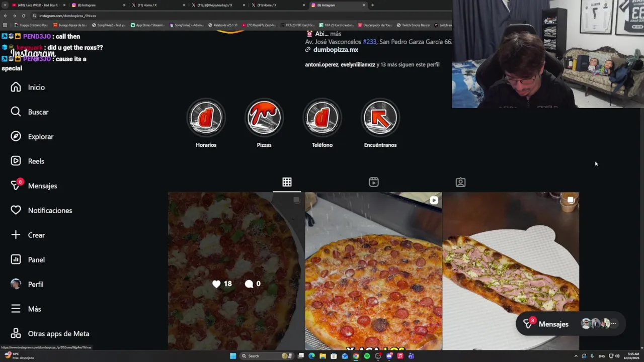
Task: Expand bio with the 'más' link
Action: [x=336, y=34]
